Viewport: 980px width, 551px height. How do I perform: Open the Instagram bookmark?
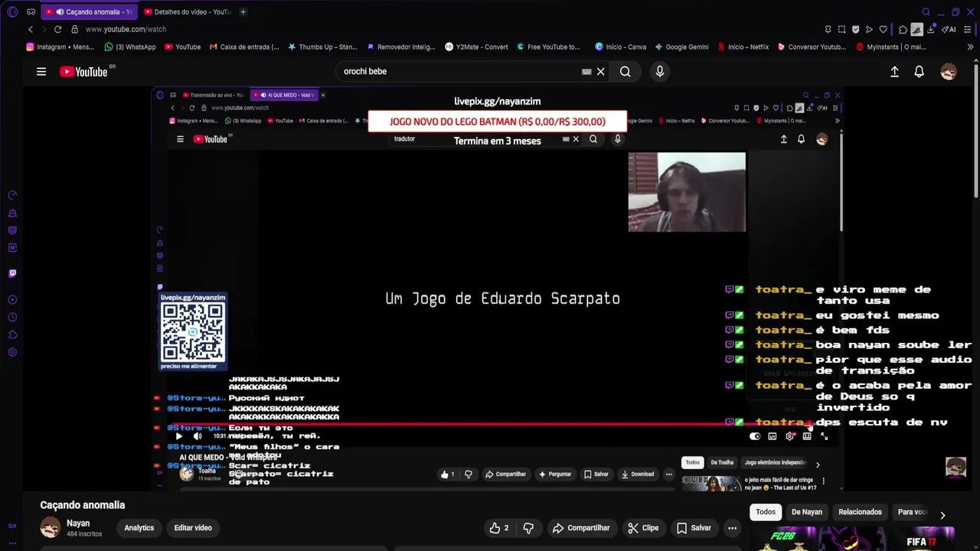pos(60,47)
